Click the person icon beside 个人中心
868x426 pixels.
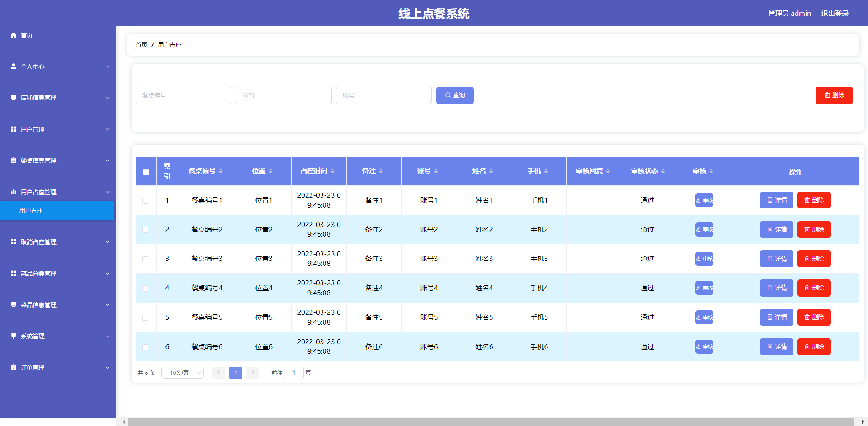pos(14,66)
